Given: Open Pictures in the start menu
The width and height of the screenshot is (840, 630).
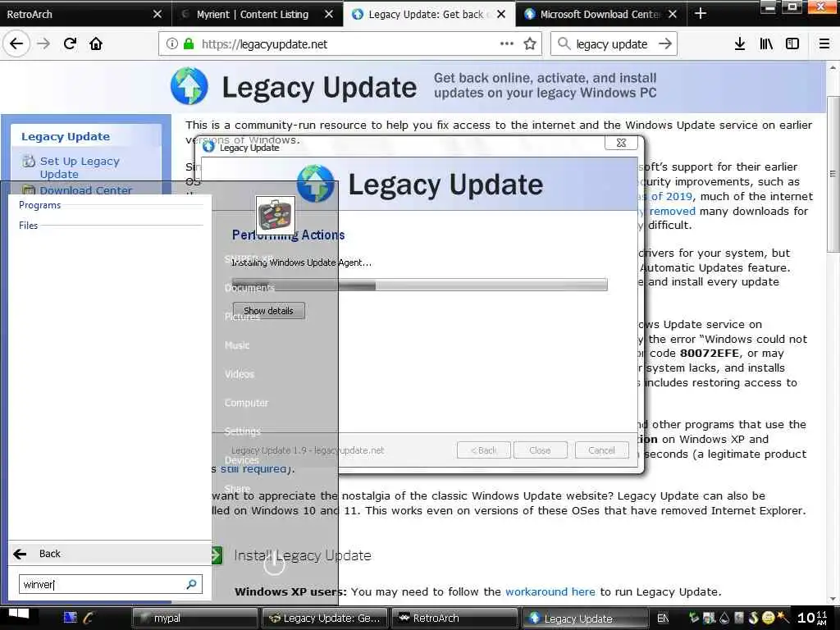Looking at the screenshot, I should [x=242, y=317].
